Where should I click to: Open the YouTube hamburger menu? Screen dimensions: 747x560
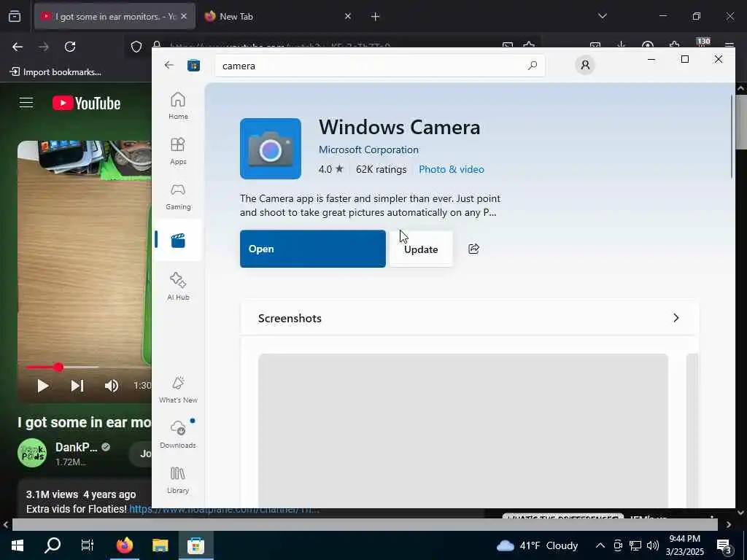[x=26, y=103]
